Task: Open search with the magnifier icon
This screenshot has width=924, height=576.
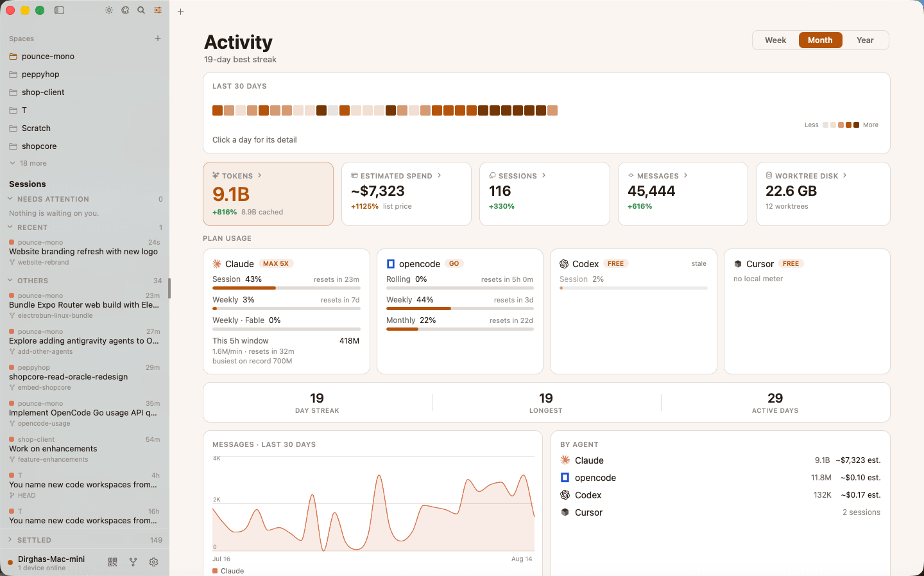Action: pos(141,10)
